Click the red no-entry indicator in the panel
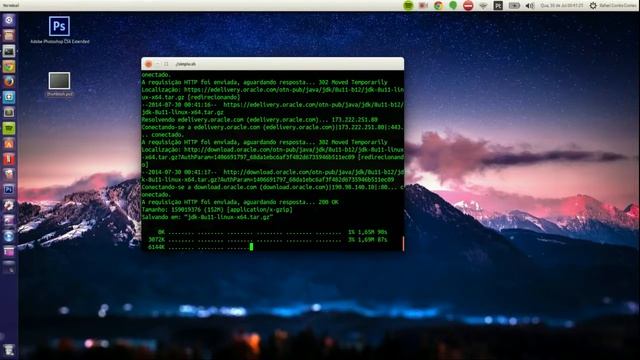This screenshot has width=640, height=360. tap(468, 5)
